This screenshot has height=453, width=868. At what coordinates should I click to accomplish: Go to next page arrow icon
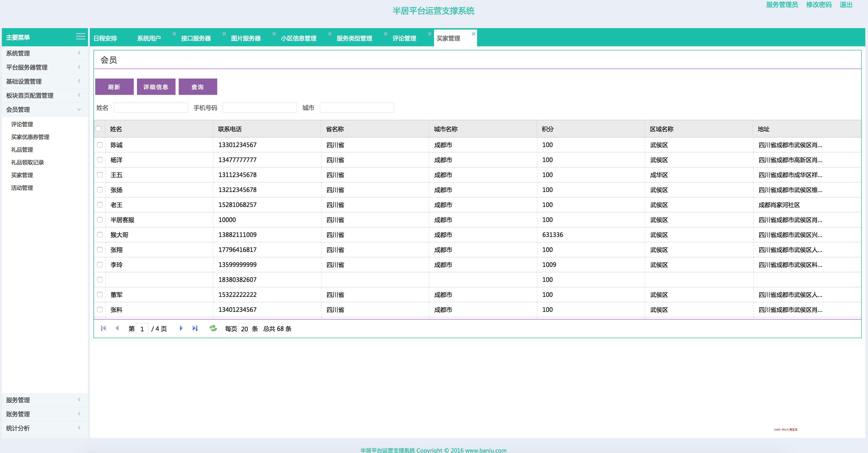(x=181, y=328)
